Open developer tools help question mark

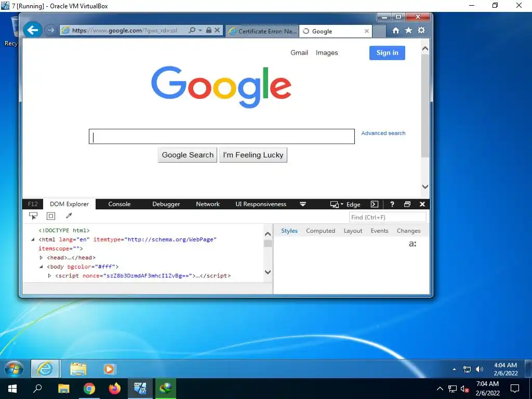pyautogui.click(x=392, y=204)
